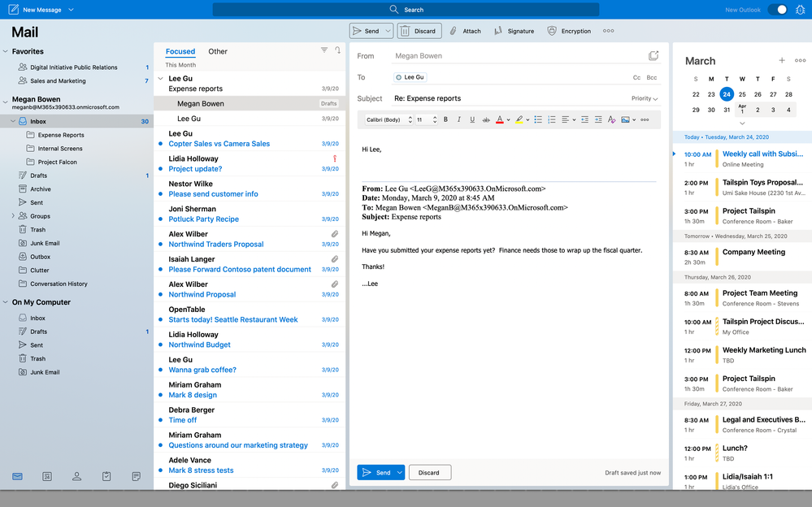Open the Expense Reports folder
812x507 pixels.
(x=61, y=135)
